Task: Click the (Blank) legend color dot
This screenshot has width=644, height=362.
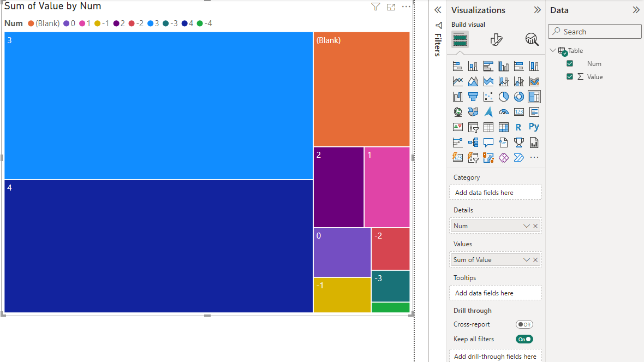Action: click(x=31, y=23)
